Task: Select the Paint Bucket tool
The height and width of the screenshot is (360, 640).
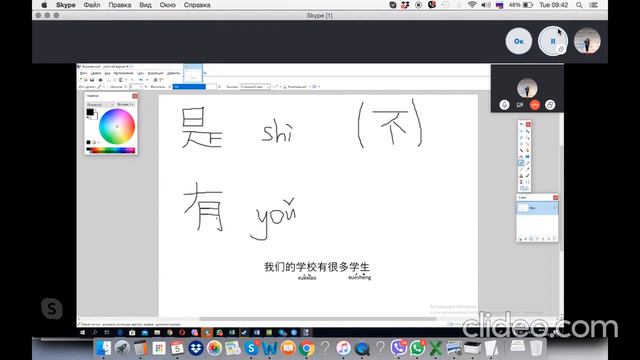Action: (521, 156)
